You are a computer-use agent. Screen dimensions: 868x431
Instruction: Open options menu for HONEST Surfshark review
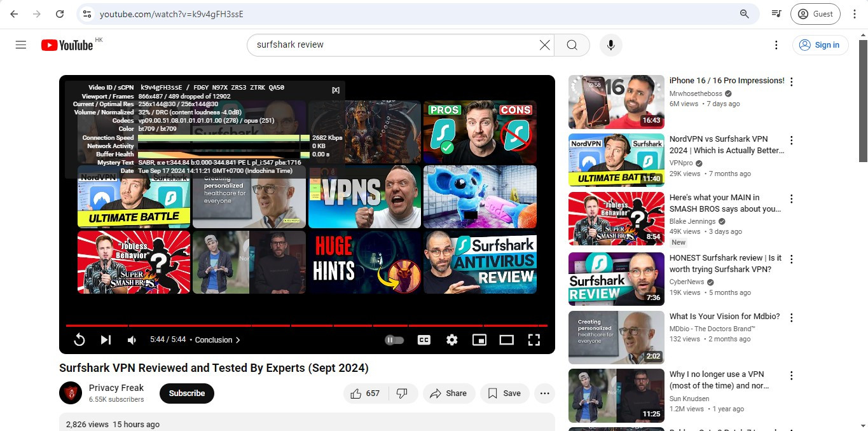792,259
